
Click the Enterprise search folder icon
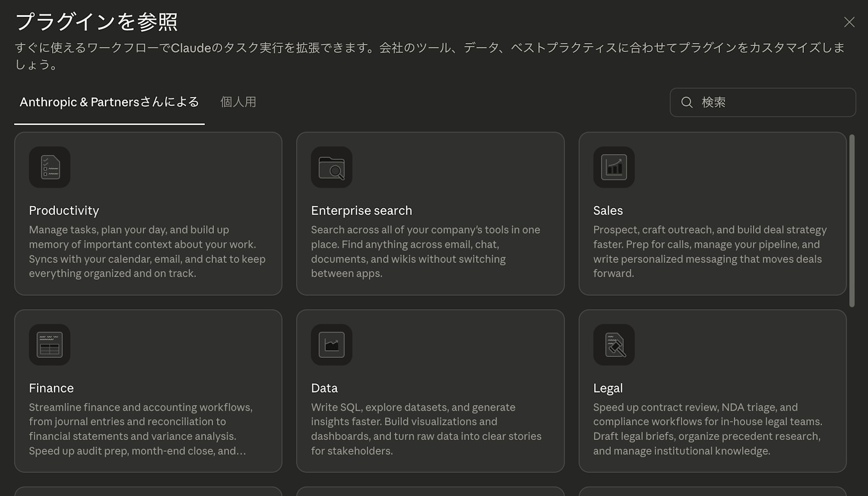pyautogui.click(x=331, y=167)
